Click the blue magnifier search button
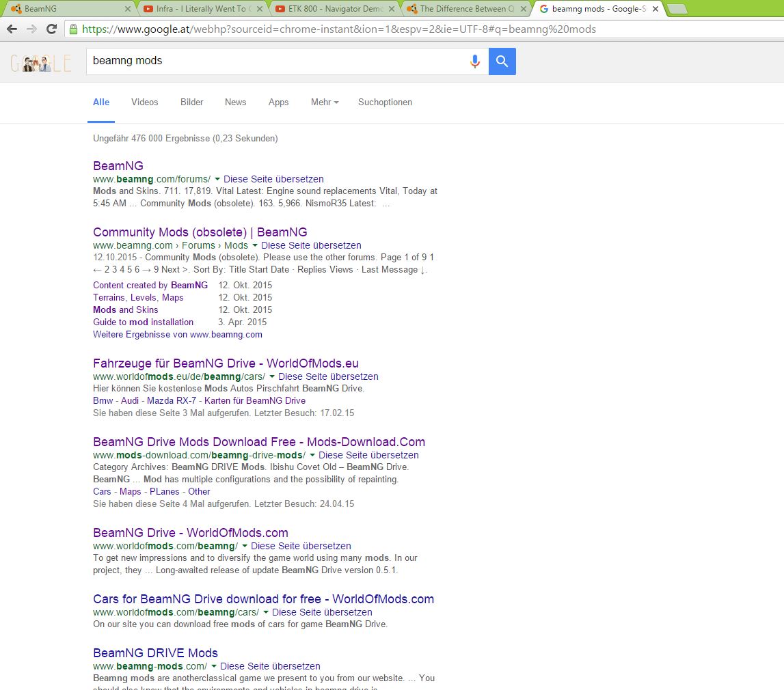This screenshot has height=690, width=784. tap(502, 61)
